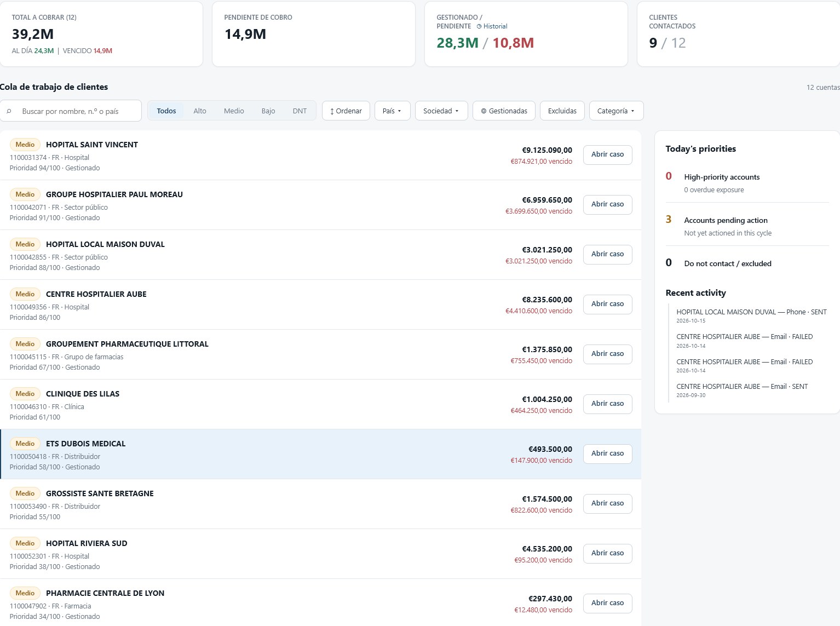
Task: Click the Accounts pending action entry
Action: pyautogui.click(x=726, y=220)
